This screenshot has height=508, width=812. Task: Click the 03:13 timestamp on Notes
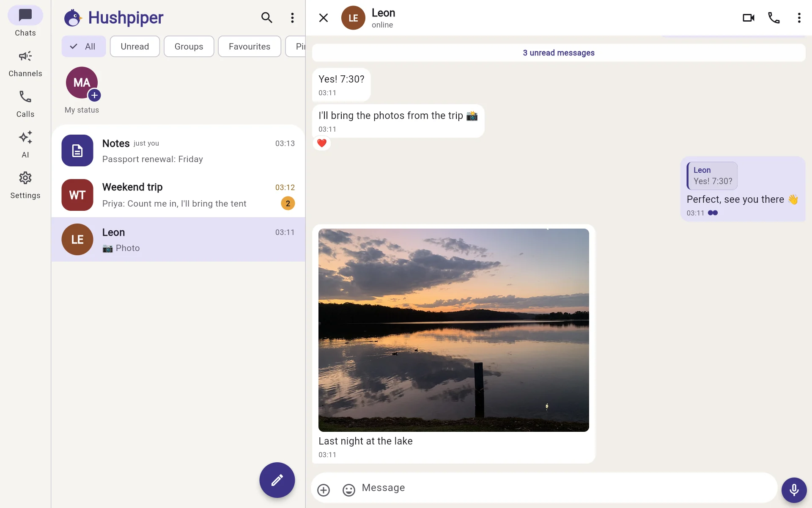(285, 144)
